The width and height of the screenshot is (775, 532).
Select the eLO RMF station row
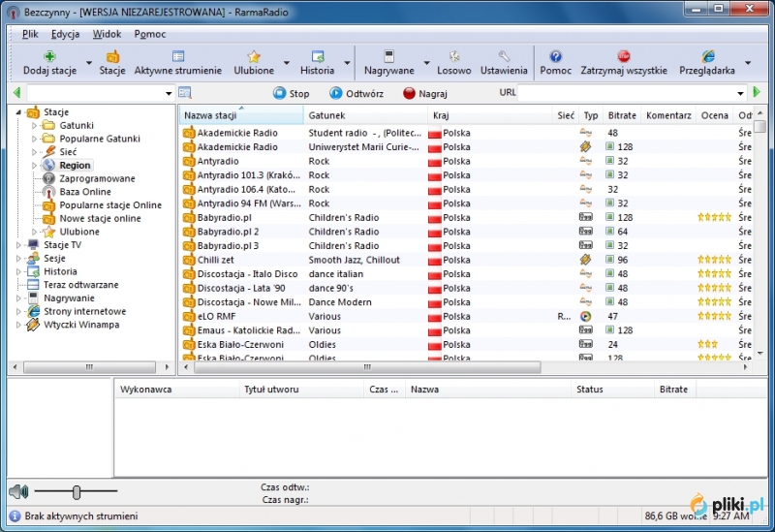pyautogui.click(x=465, y=317)
